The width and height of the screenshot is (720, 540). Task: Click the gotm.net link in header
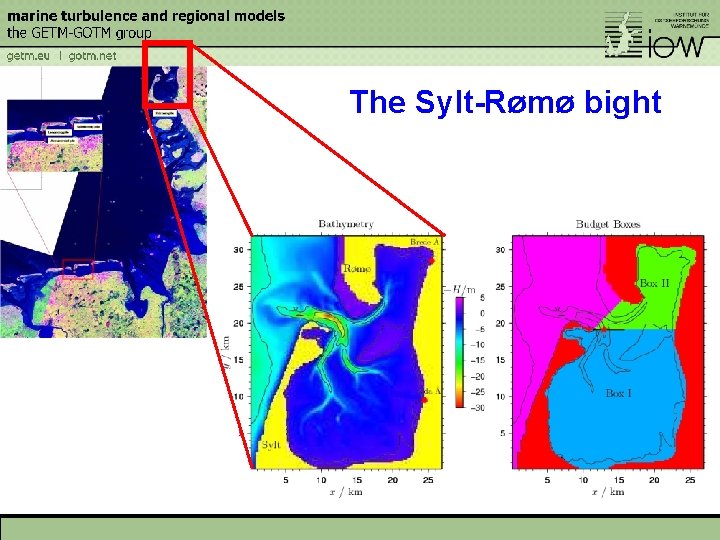92,56
